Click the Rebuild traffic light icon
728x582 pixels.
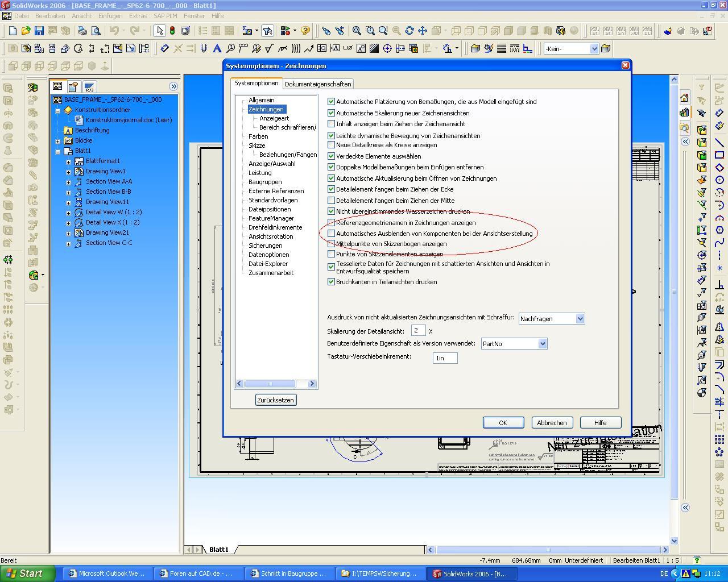pos(172,31)
